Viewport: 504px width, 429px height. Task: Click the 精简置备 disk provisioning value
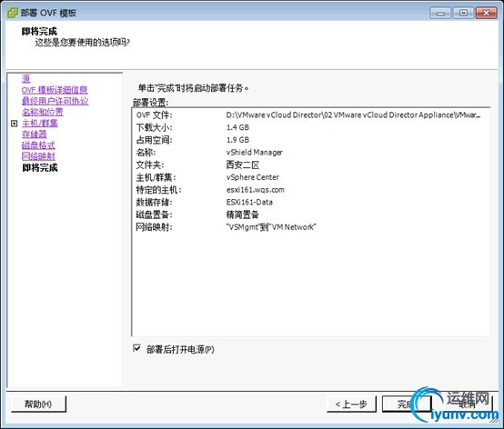[243, 214]
